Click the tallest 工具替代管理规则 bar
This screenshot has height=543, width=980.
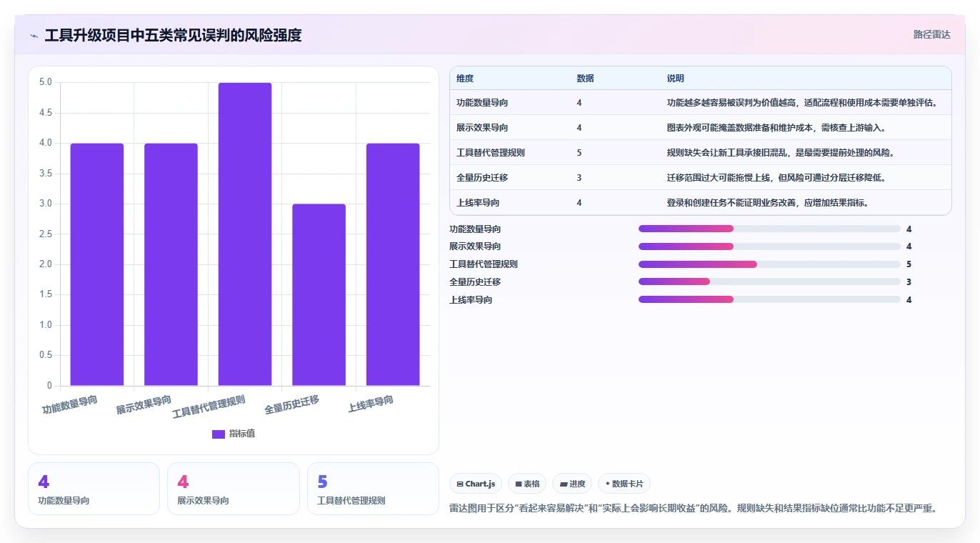click(x=245, y=234)
